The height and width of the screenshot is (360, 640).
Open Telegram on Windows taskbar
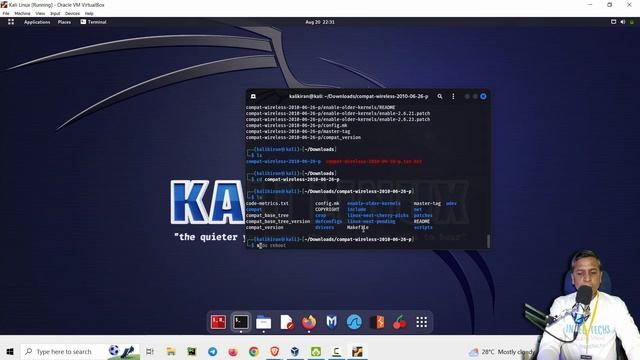click(x=213, y=351)
